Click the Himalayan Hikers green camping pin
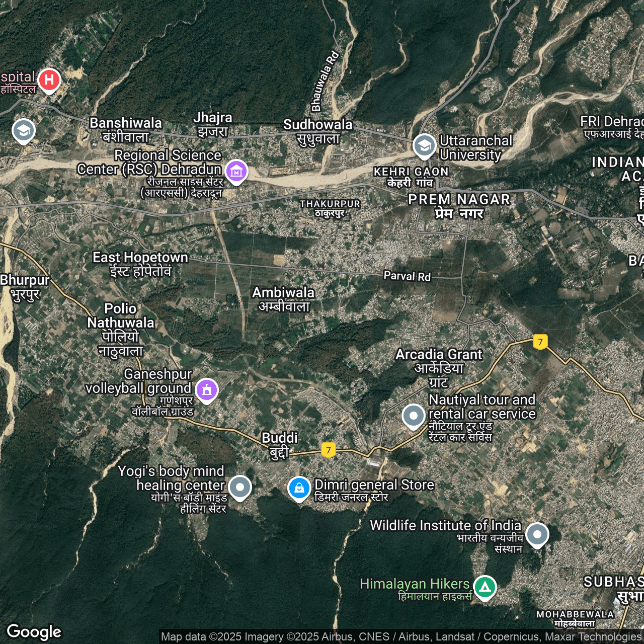Image resolution: width=644 pixels, height=644 pixels. [x=485, y=587]
